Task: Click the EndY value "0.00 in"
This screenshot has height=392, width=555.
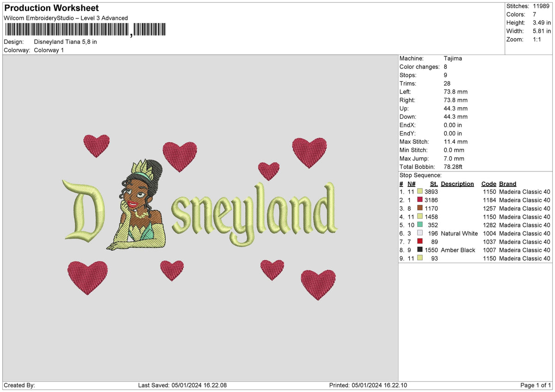Action: pyautogui.click(x=453, y=133)
